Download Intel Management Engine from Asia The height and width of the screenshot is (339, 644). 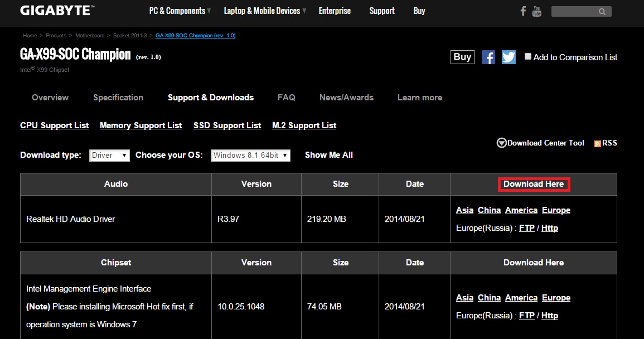point(464,298)
